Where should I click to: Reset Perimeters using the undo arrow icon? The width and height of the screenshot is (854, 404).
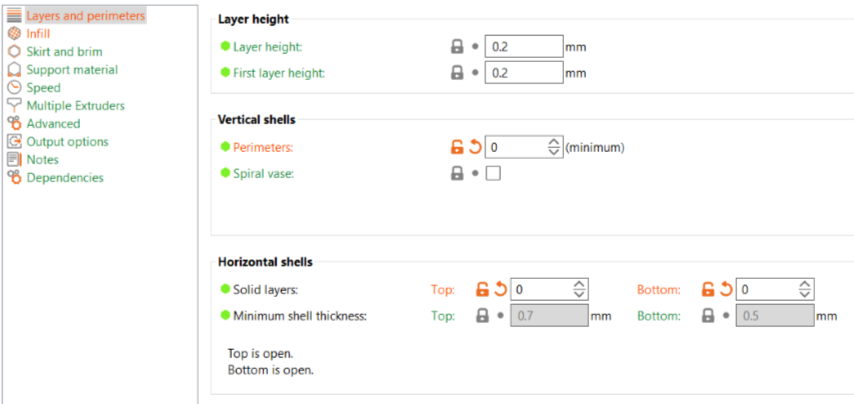point(475,147)
